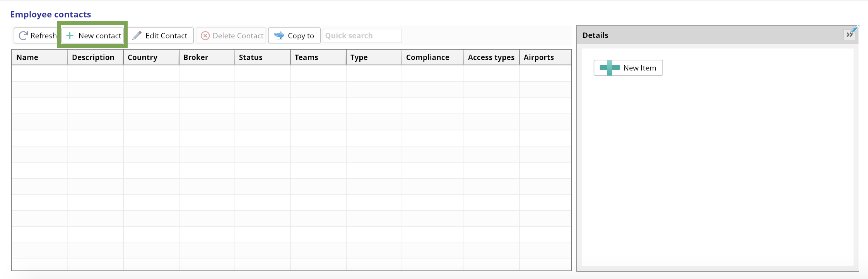The width and height of the screenshot is (868, 279).
Task: Sort by the Access types column header
Action: point(491,57)
